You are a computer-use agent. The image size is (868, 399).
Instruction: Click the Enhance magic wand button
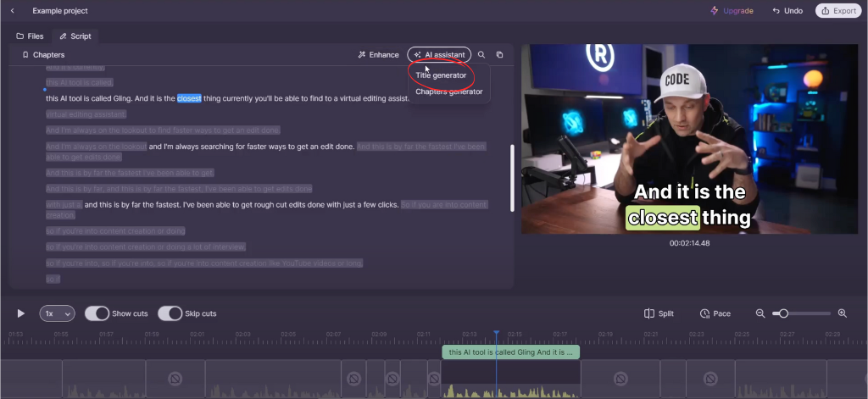(x=378, y=55)
